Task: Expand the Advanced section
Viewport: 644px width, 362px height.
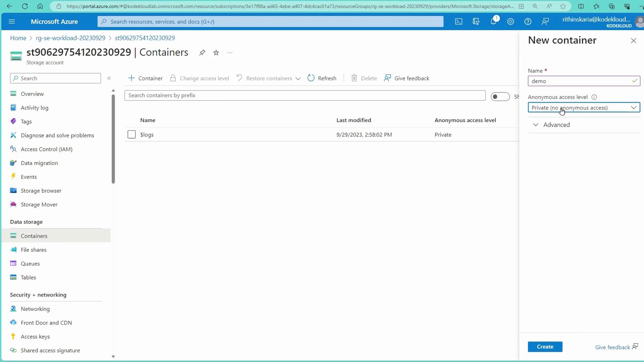Action: [x=556, y=125]
